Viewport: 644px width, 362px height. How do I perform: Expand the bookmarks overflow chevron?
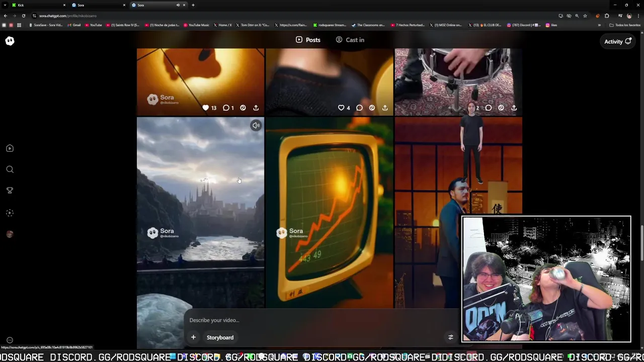point(599,25)
